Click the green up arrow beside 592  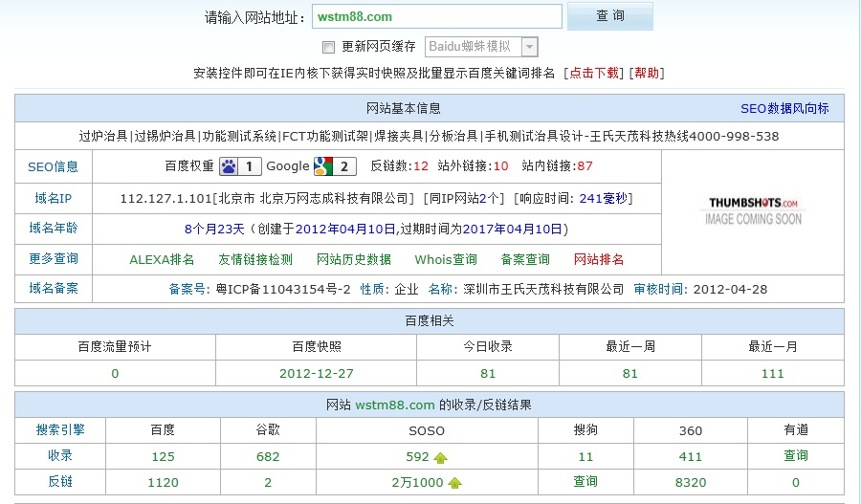[440, 458]
